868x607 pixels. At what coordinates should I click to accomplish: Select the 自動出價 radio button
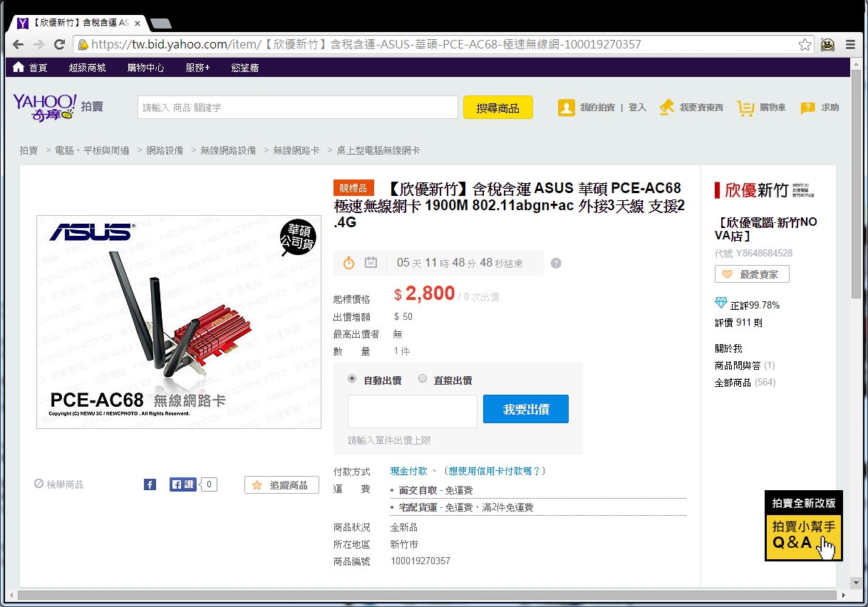tap(352, 379)
